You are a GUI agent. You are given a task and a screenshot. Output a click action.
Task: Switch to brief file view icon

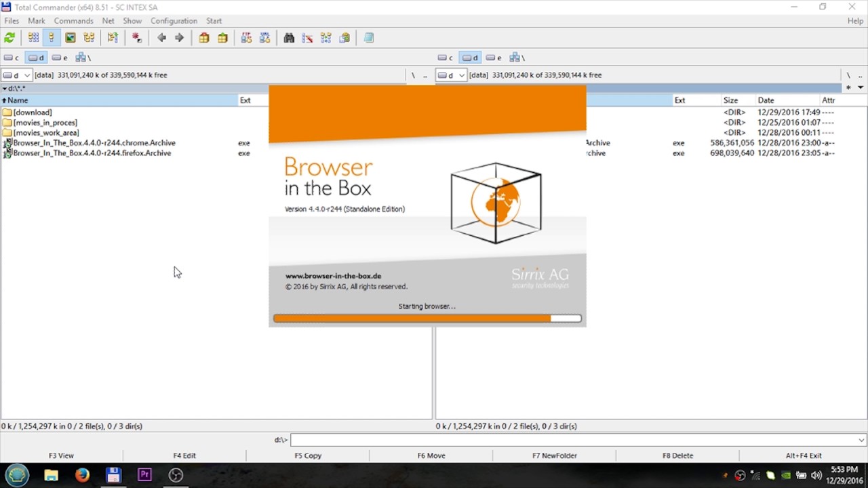[x=33, y=38]
